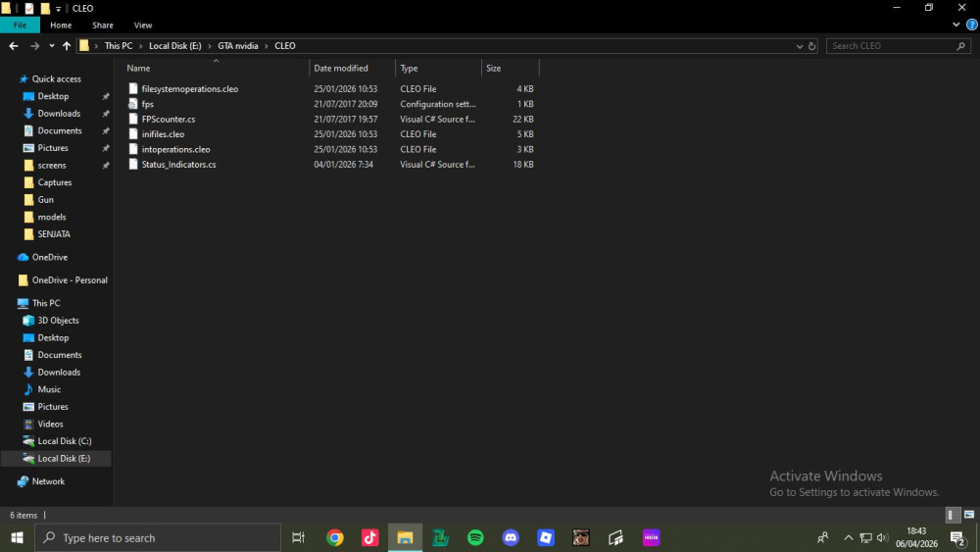This screenshot has height=552, width=980.
Task: Open Explorer help icon
Action: 972,25
